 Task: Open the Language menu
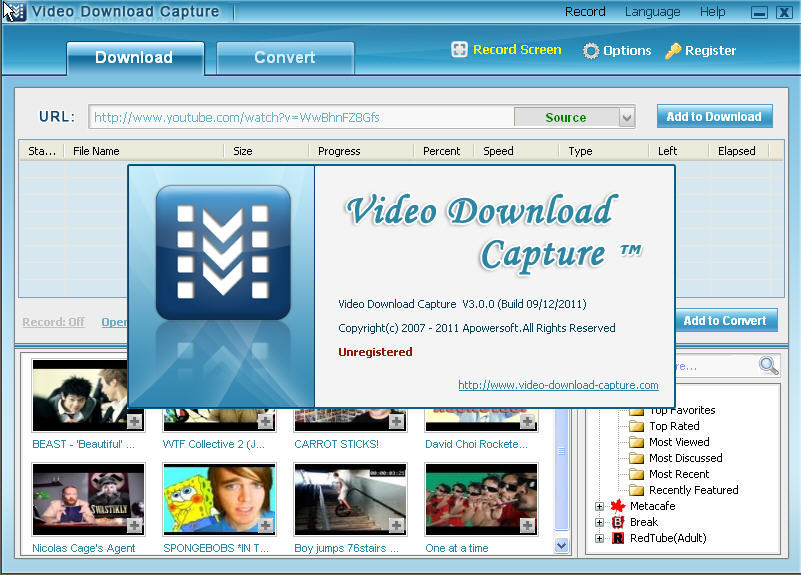[x=652, y=12]
